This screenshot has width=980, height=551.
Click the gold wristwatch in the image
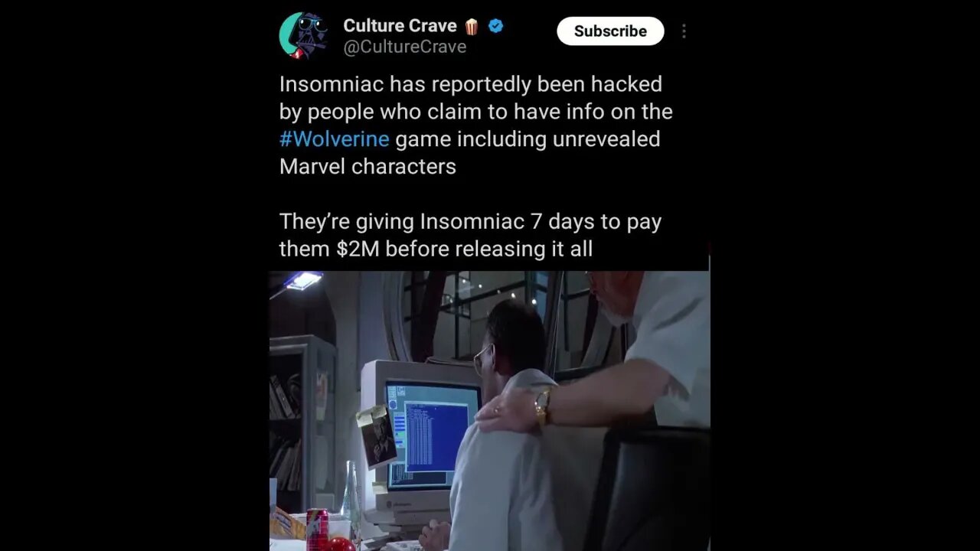click(x=543, y=406)
